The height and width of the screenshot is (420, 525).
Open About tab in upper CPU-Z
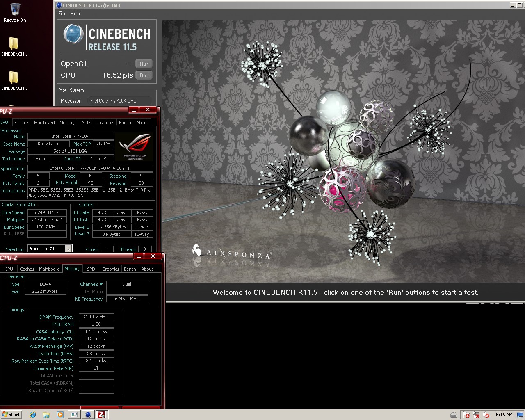[142, 123]
